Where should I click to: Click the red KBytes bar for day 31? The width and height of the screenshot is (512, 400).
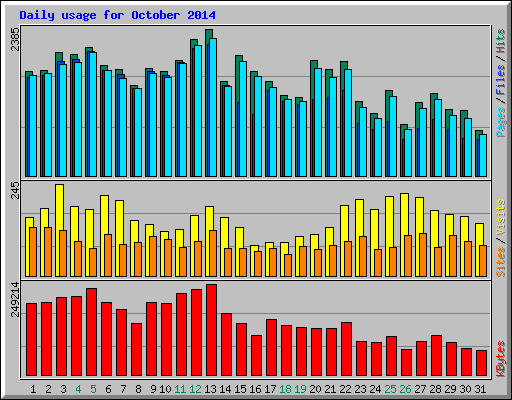[481, 363]
